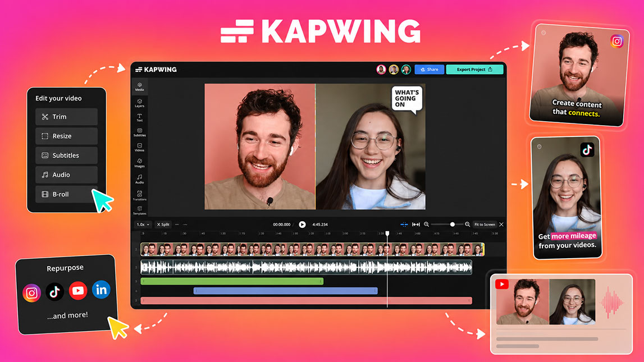Select the green clip on the timeline
Screen dimensions: 644x362
[x=232, y=281]
